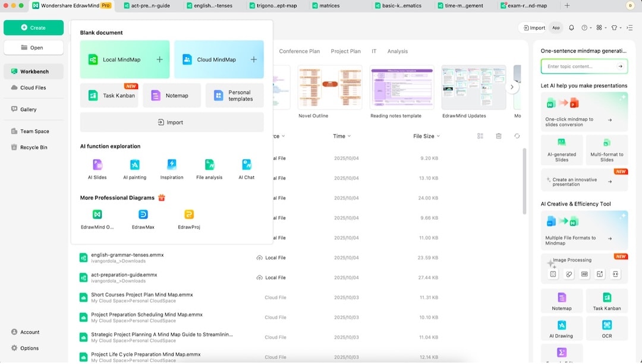Switch file list to grid view
The height and width of the screenshot is (364, 642).
pyautogui.click(x=480, y=136)
